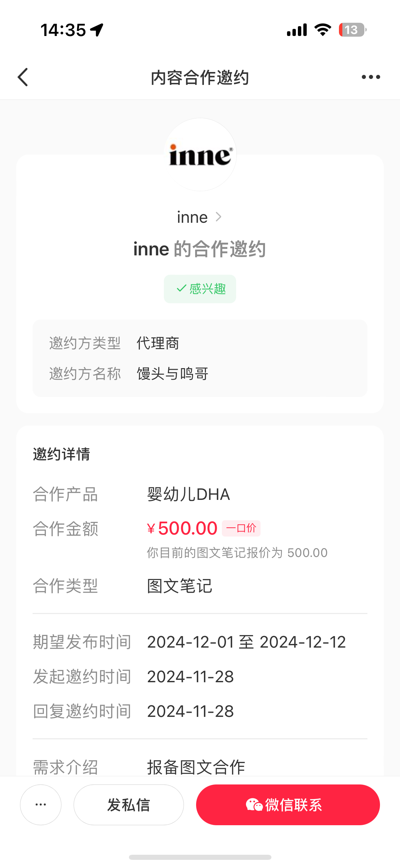Tap the inne brand logo avatar
This screenshot has width=400, height=868.
coord(200,155)
